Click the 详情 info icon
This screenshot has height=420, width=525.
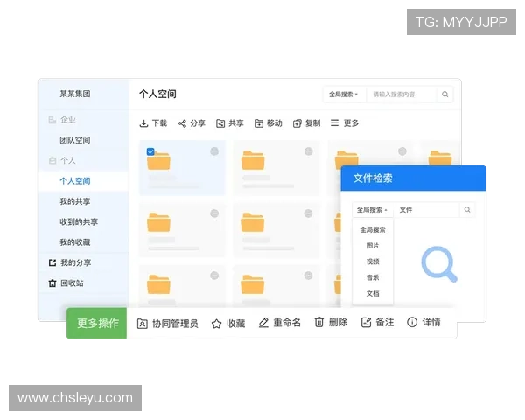[412, 322]
